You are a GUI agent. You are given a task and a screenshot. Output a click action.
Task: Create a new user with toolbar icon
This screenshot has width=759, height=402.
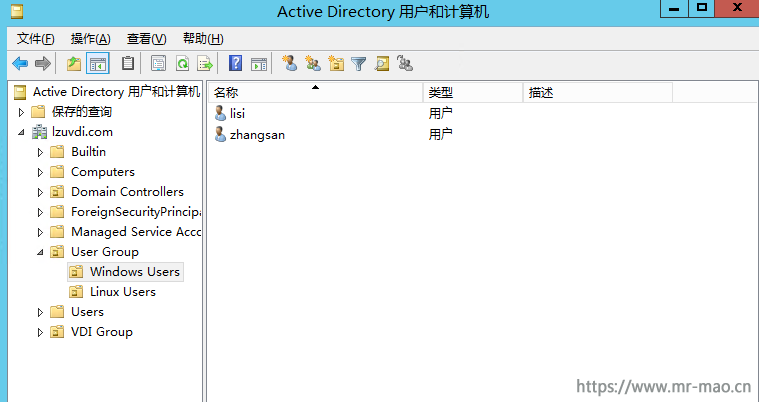[289, 63]
